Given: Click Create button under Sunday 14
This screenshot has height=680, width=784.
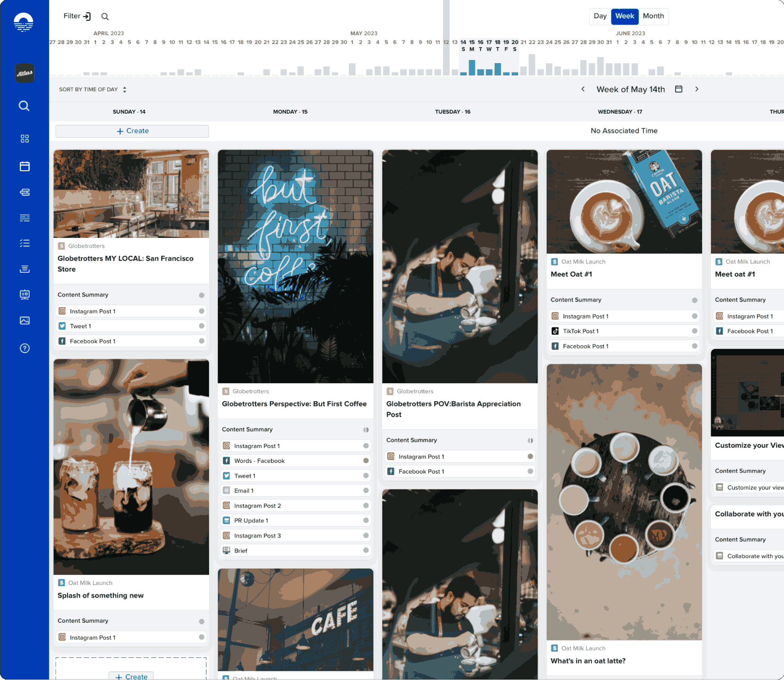Looking at the screenshot, I should [x=132, y=131].
